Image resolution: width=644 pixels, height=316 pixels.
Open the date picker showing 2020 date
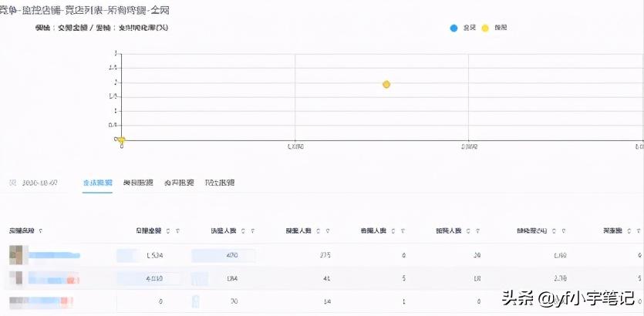click(x=33, y=183)
